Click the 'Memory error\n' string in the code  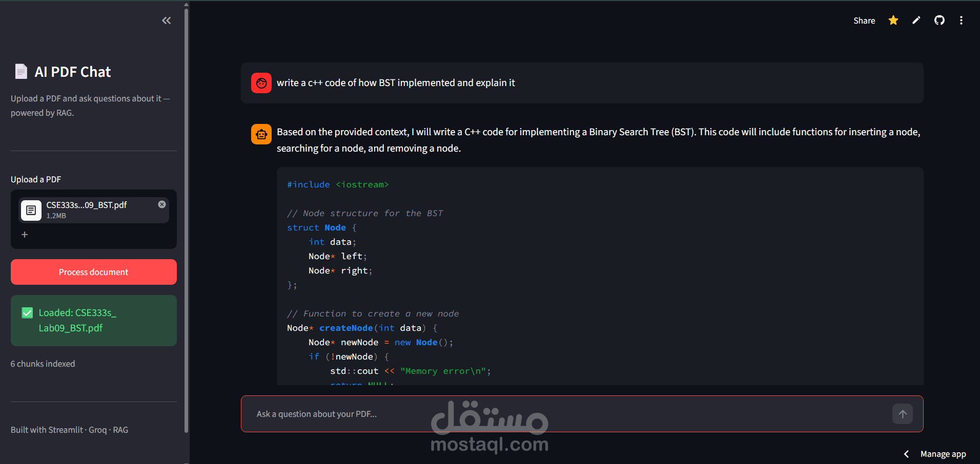443,371
